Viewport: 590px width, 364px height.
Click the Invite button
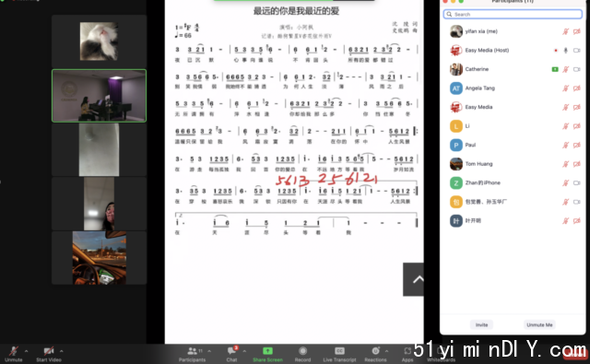click(481, 325)
